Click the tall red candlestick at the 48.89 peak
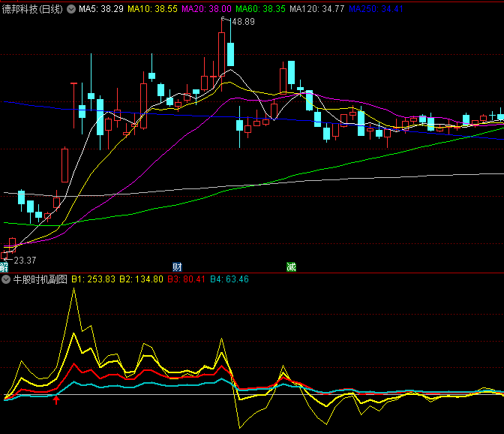504x434 pixels. (221, 54)
